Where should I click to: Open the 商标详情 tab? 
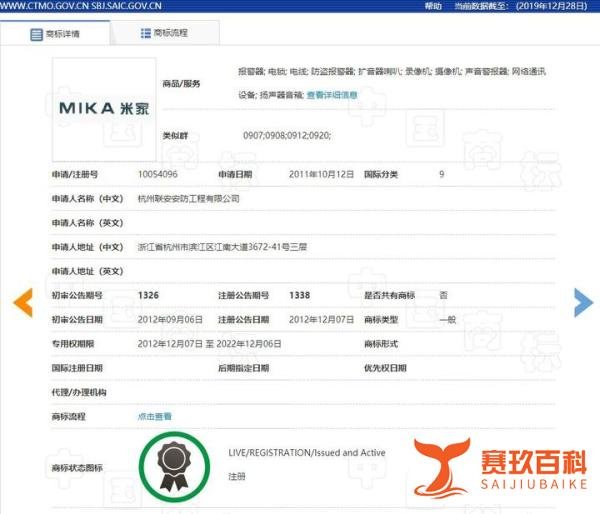(55, 34)
